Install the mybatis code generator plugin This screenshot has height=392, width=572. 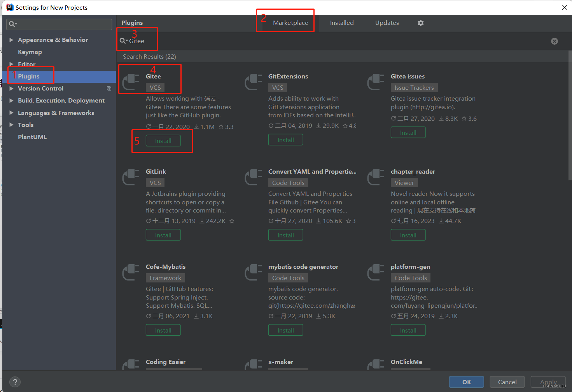click(286, 330)
